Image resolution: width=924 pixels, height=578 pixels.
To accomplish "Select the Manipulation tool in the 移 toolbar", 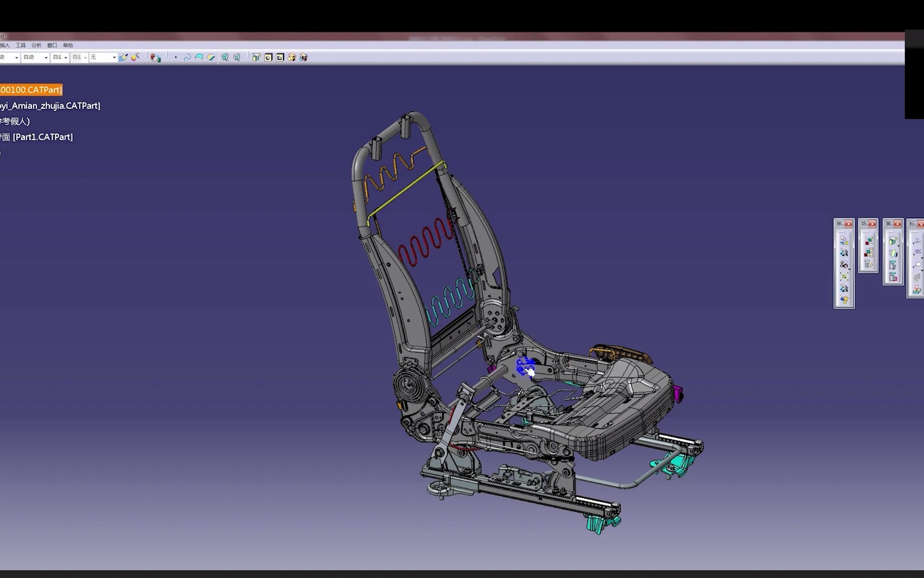I will coord(844,241).
